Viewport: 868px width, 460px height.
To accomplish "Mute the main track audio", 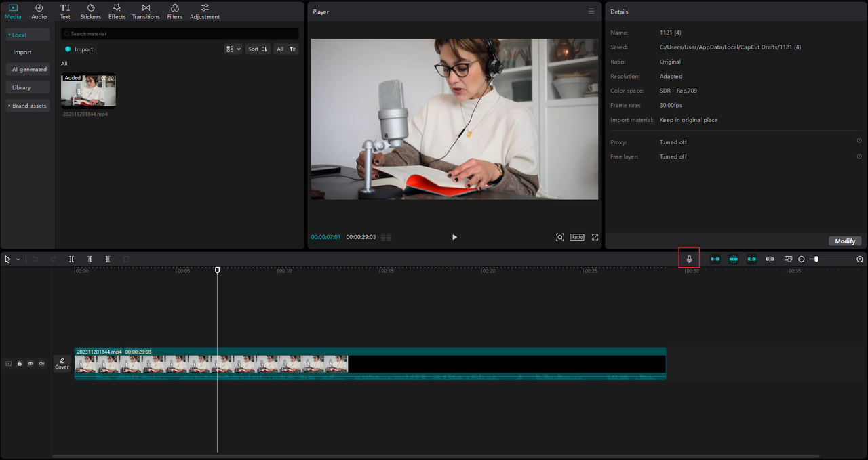I will click(41, 364).
